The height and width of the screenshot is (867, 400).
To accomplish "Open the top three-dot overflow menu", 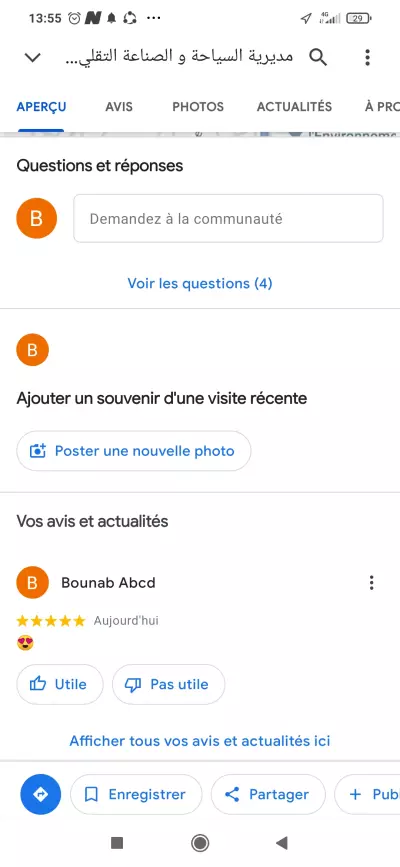I will [367, 57].
